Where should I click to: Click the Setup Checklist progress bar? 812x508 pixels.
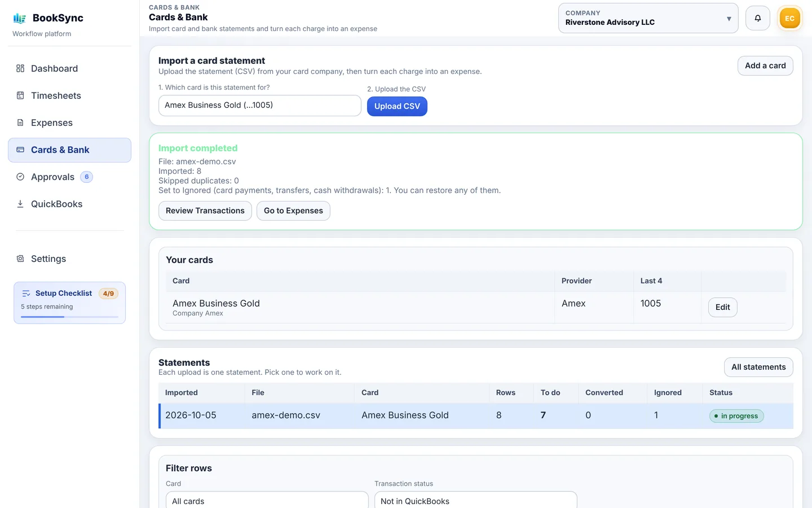(x=69, y=317)
